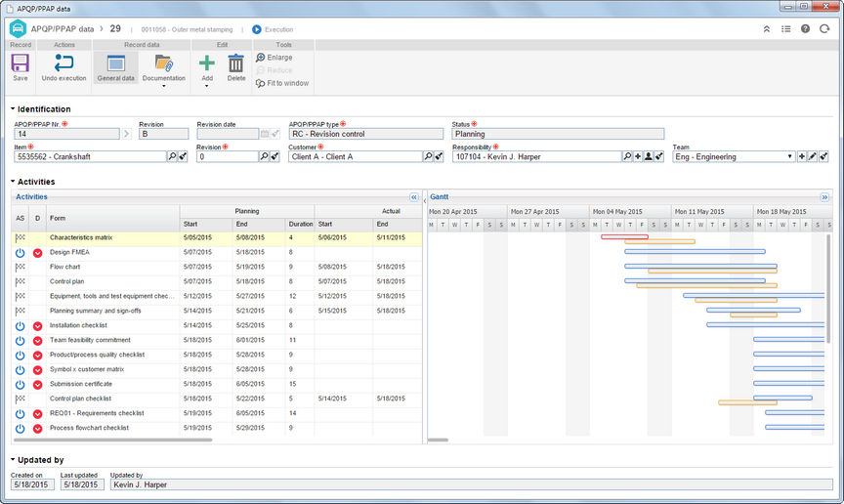Collapse the Activities panel with double-left arrow
The image size is (844, 504).
414,197
